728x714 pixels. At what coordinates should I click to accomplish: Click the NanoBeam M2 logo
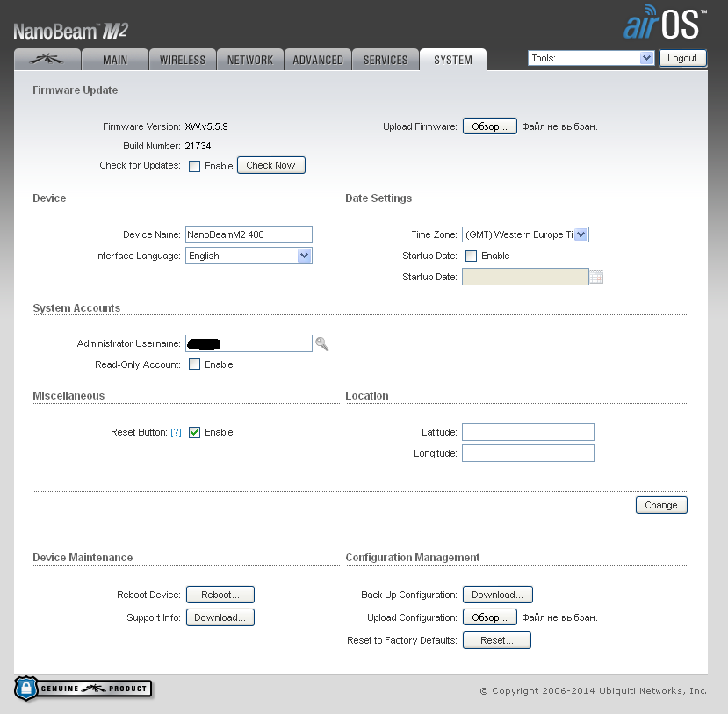[70, 31]
